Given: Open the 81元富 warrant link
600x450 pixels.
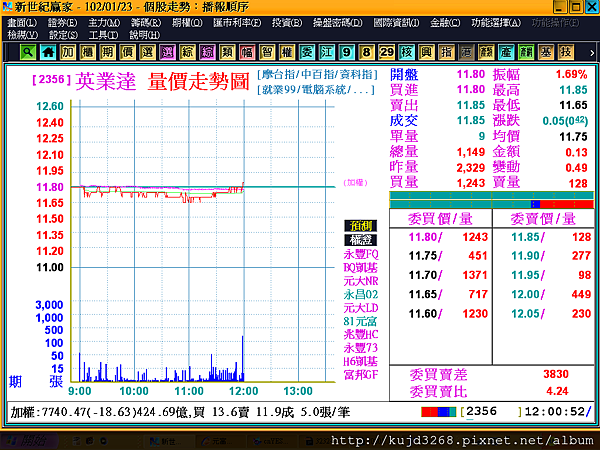Looking at the screenshot, I should (360, 321).
